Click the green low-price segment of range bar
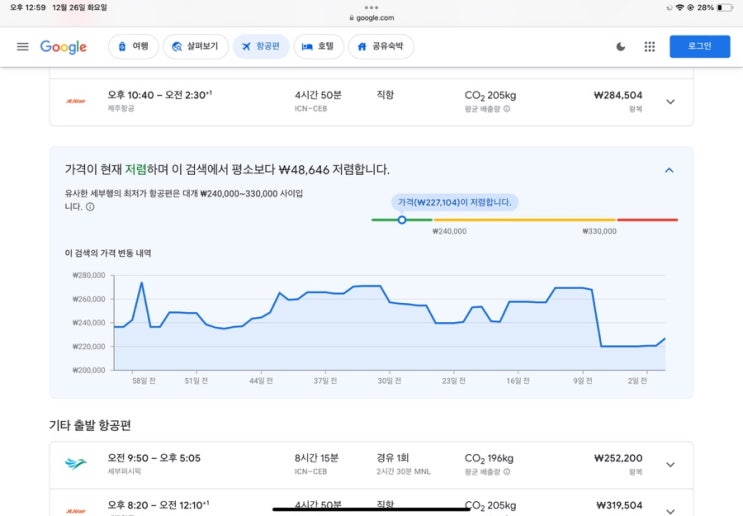Screen dimensions: 743x516 [x=402, y=220]
